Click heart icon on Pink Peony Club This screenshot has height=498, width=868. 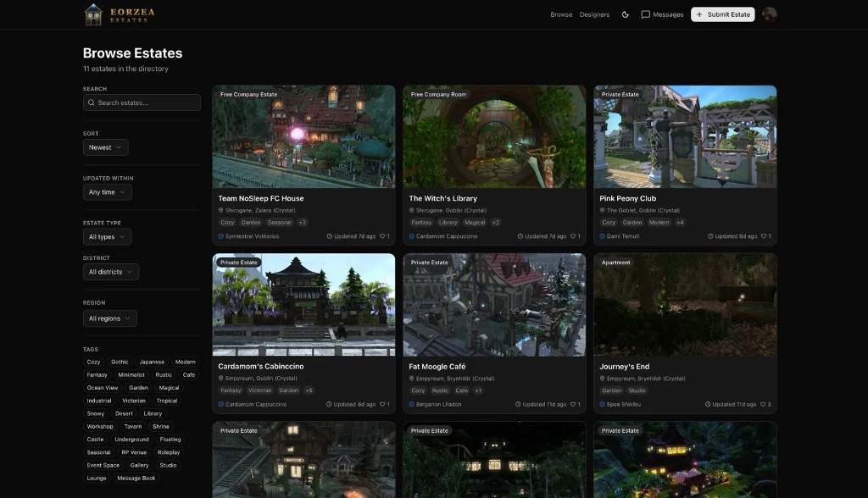(x=764, y=236)
